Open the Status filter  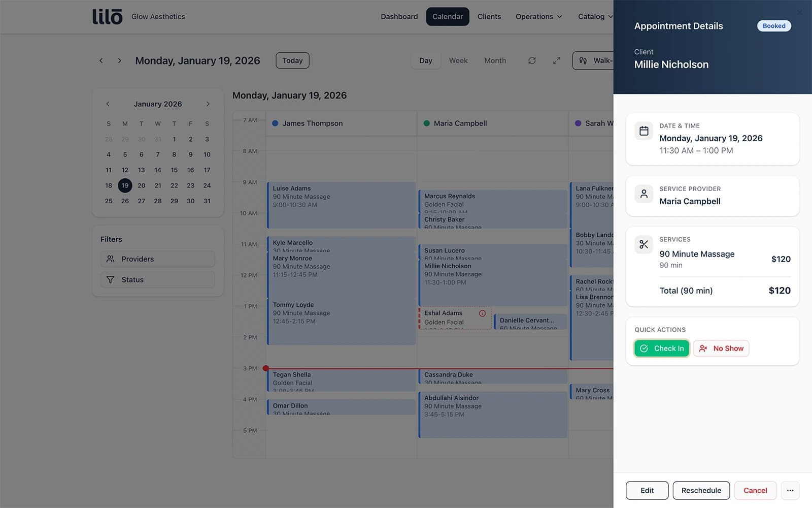tap(157, 279)
